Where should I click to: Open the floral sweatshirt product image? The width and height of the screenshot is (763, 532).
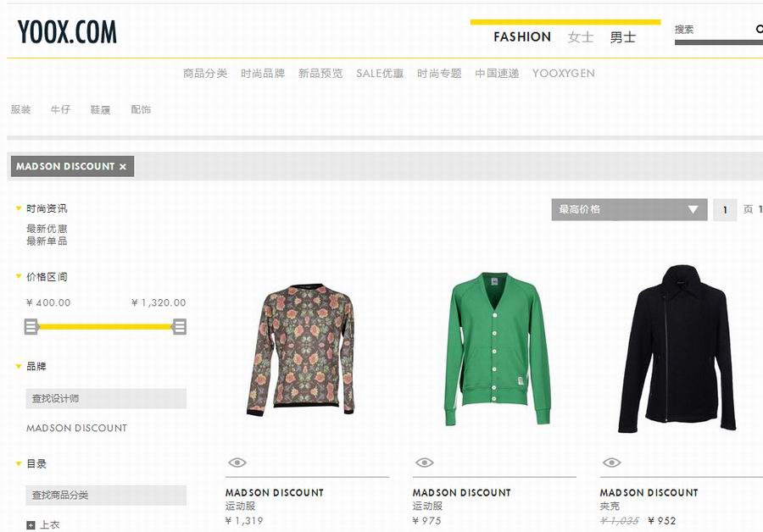301,350
